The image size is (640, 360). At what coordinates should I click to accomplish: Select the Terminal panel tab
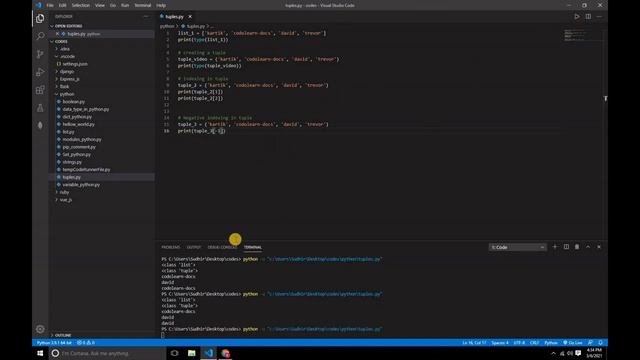coord(253,247)
